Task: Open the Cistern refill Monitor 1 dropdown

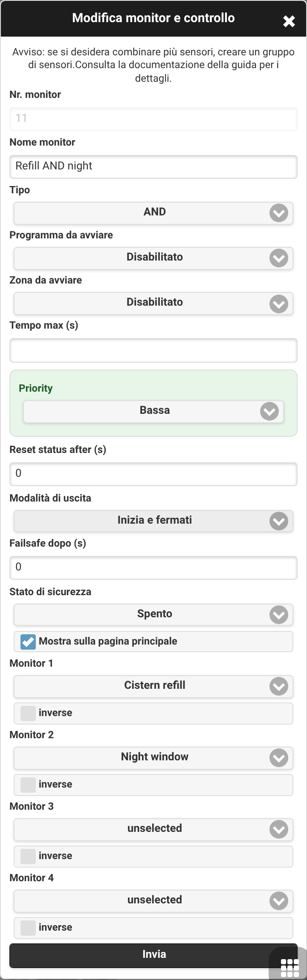Action: point(153,686)
